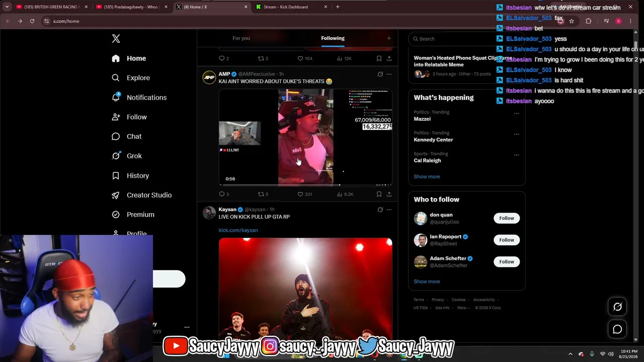Screen dimensions: 644x362
Task: View analytics for the post with 12K views
Action: 345,58
